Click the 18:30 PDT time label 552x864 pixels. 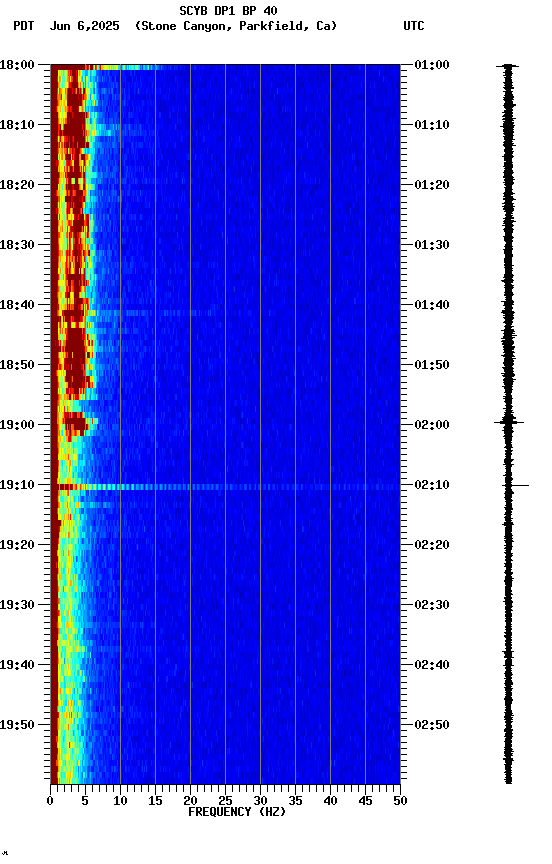(x=17, y=245)
